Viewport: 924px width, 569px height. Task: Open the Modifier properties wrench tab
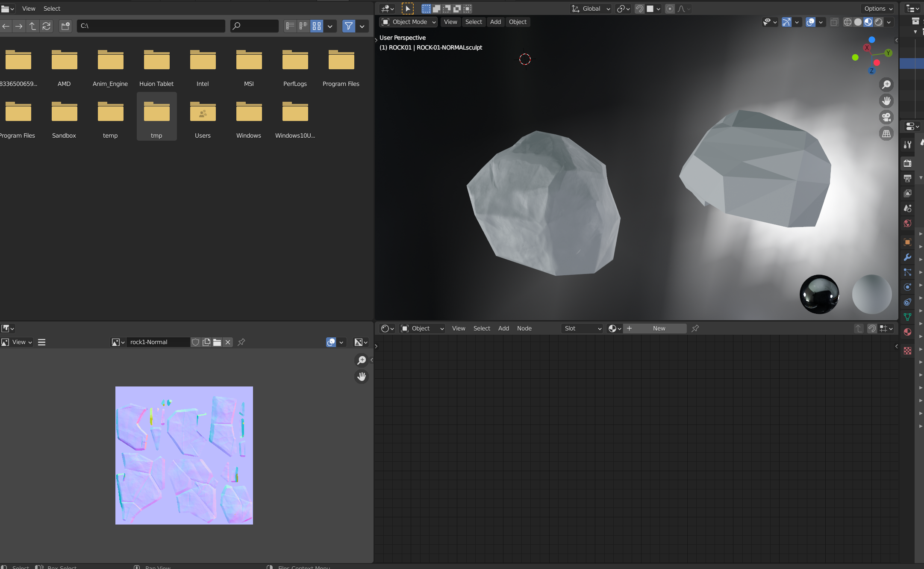(x=907, y=257)
